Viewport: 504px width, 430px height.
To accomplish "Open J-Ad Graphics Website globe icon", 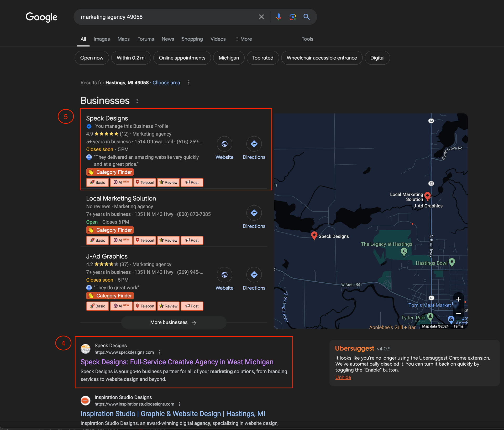I will coord(224,275).
